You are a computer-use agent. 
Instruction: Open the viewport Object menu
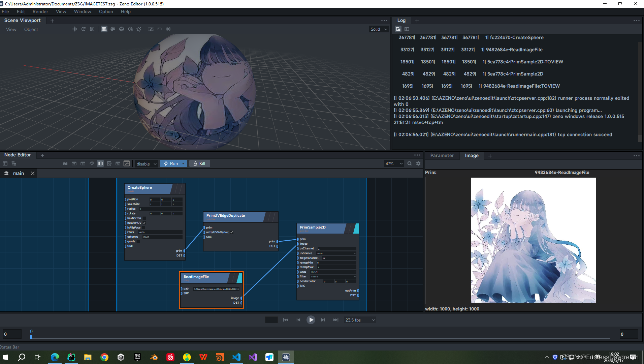[31, 29]
